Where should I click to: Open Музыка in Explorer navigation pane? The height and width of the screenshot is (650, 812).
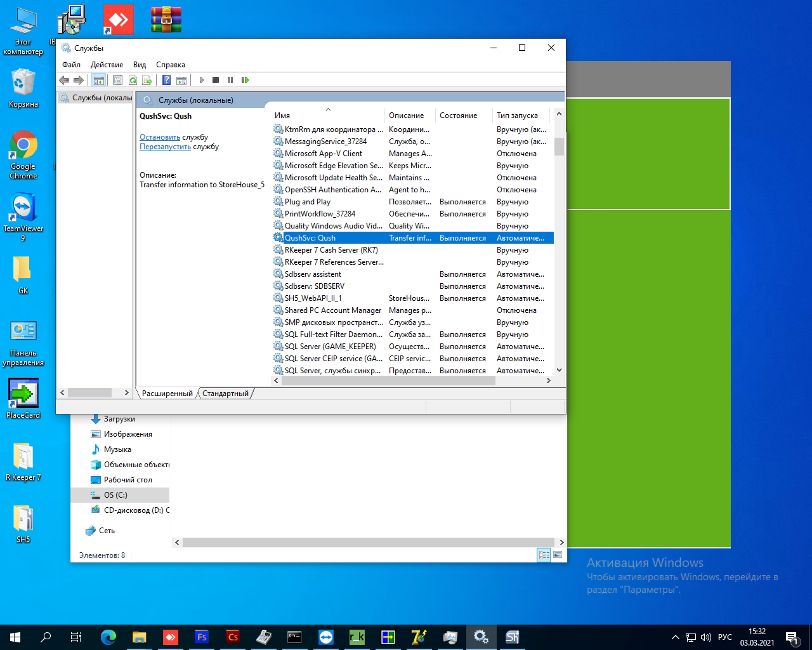point(111,449)
